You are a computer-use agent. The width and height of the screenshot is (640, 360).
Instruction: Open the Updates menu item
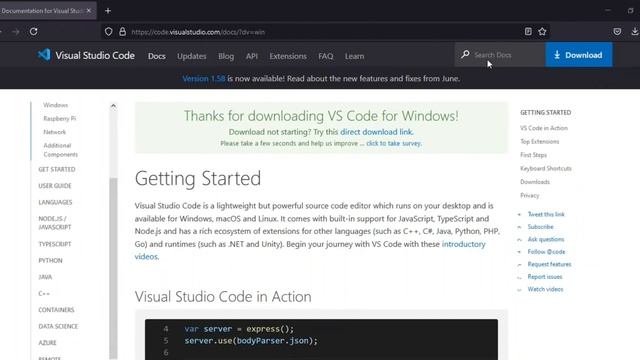tap(191, 56)
